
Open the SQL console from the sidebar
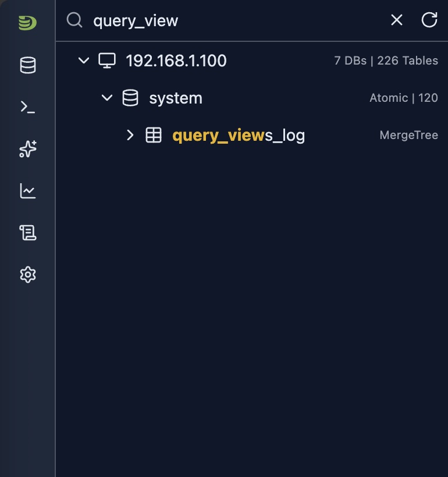point(27,107)
